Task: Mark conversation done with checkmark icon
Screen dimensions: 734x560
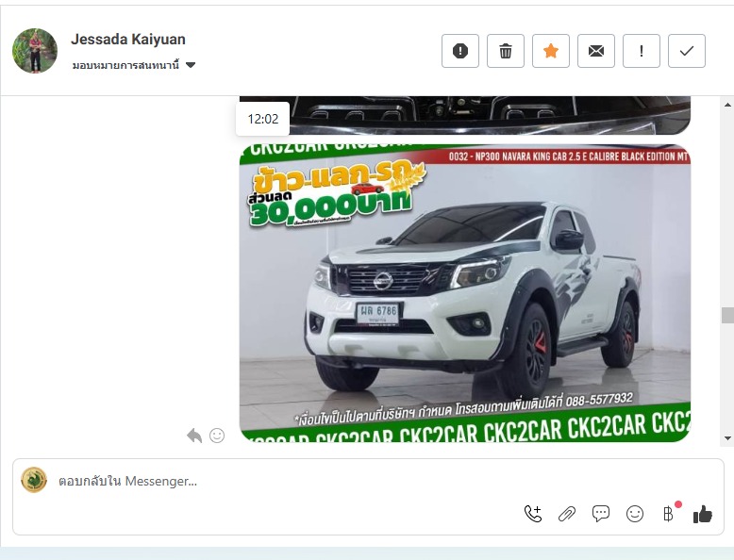Action: [687, 51]
